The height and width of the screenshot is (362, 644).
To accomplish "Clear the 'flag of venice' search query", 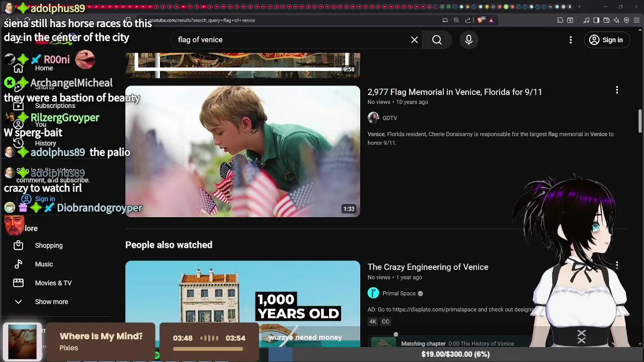I will (x=414, y=40).
